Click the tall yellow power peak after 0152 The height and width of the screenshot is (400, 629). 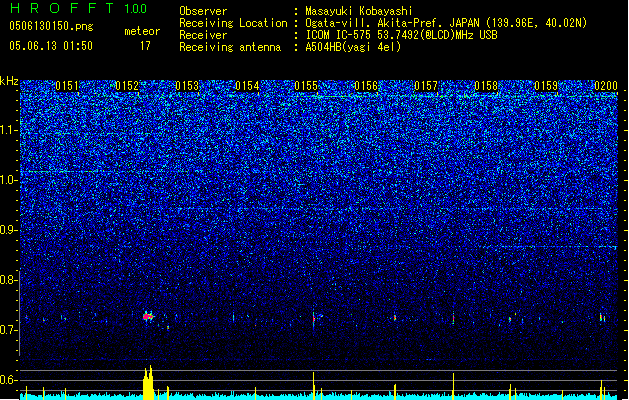148,383
